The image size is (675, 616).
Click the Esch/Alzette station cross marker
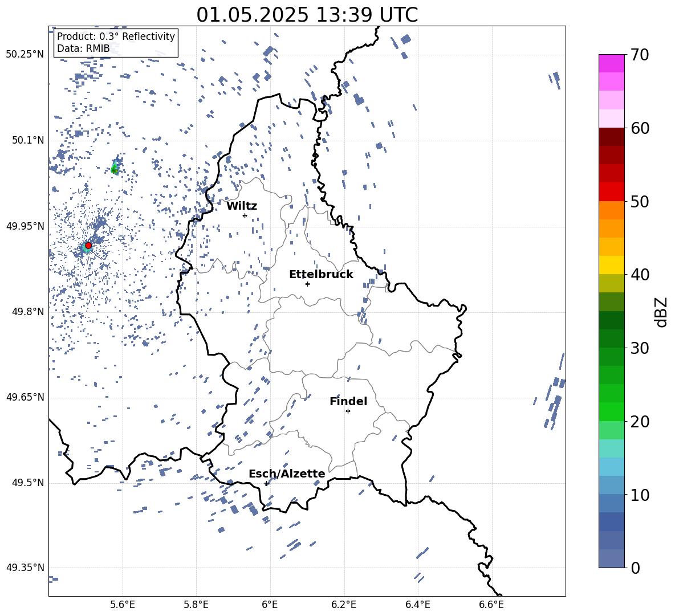pyautogui.click(x=266, y=483)
